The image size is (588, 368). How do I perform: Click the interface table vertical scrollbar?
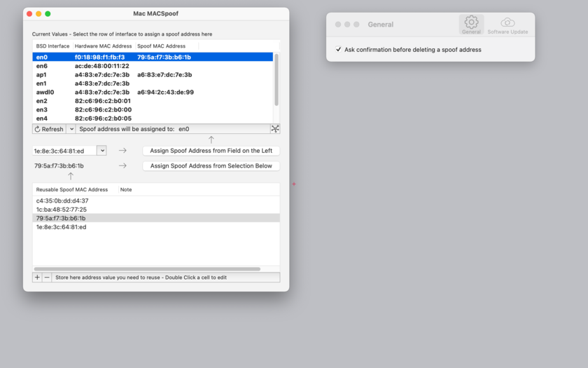click(x=276, y=80)
